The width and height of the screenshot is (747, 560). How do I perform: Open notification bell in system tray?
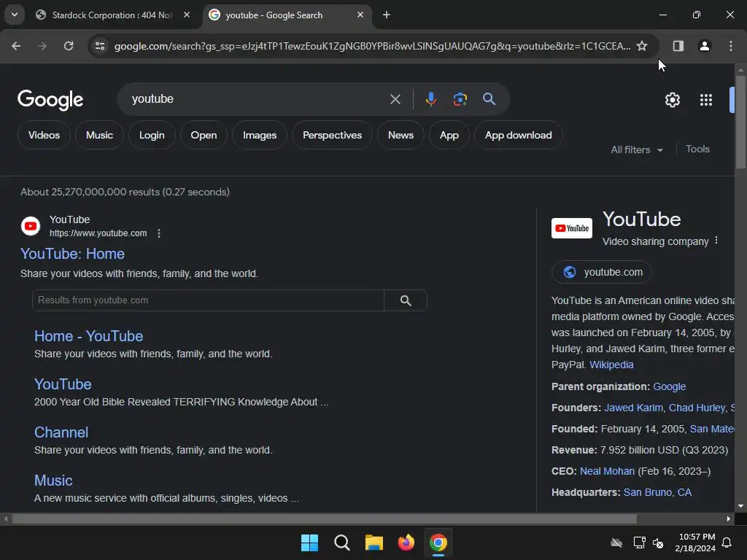coord(727,542)
